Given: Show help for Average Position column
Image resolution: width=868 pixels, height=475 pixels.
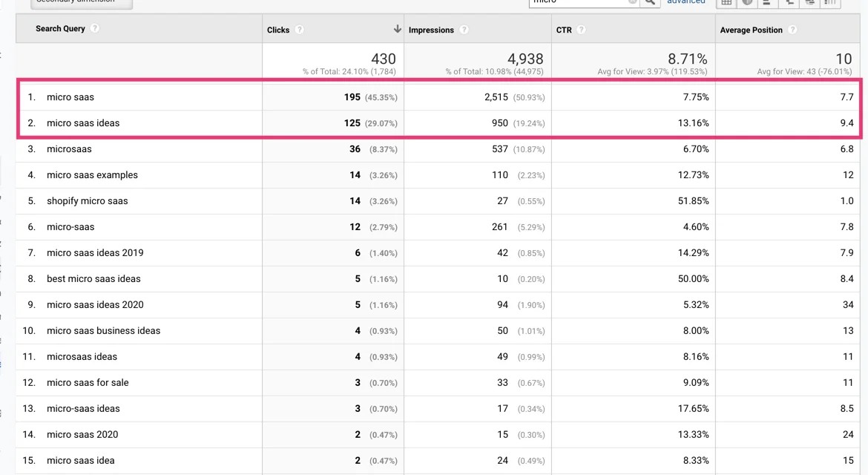Looking at the screenshot, I should click(x=792, y=30).
